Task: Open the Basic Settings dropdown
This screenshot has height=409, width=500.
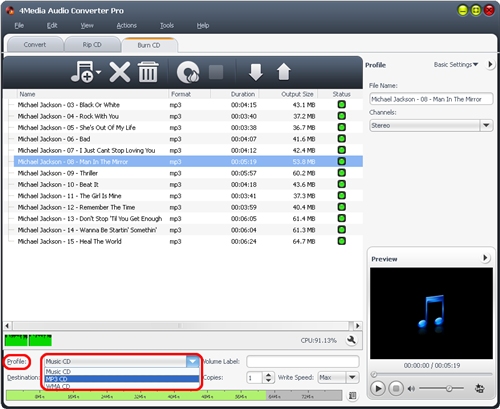Action: (456, 64)
